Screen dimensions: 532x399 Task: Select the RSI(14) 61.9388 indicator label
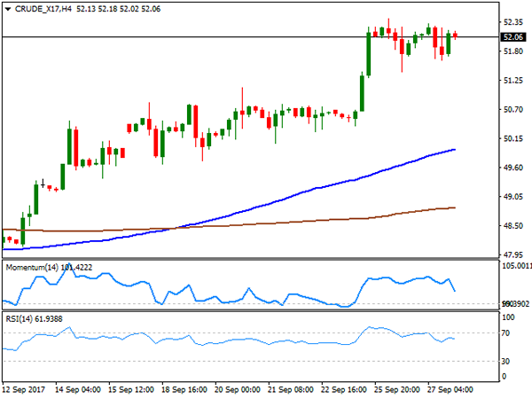pos(34,319)
